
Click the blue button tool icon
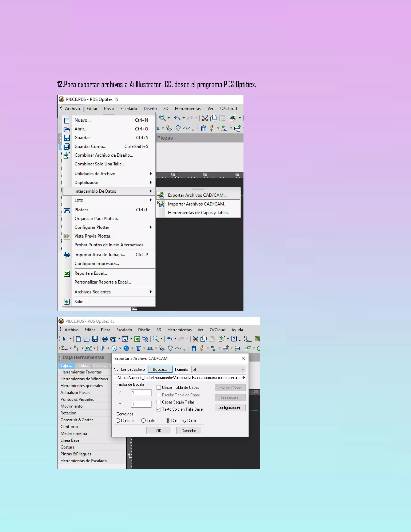tap(126, 348)
